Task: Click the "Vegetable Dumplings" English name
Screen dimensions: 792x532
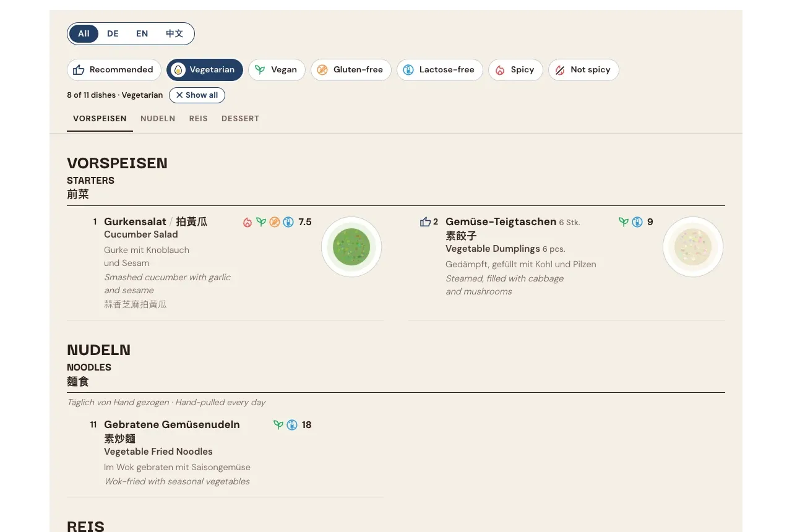Action: (493, 249)
